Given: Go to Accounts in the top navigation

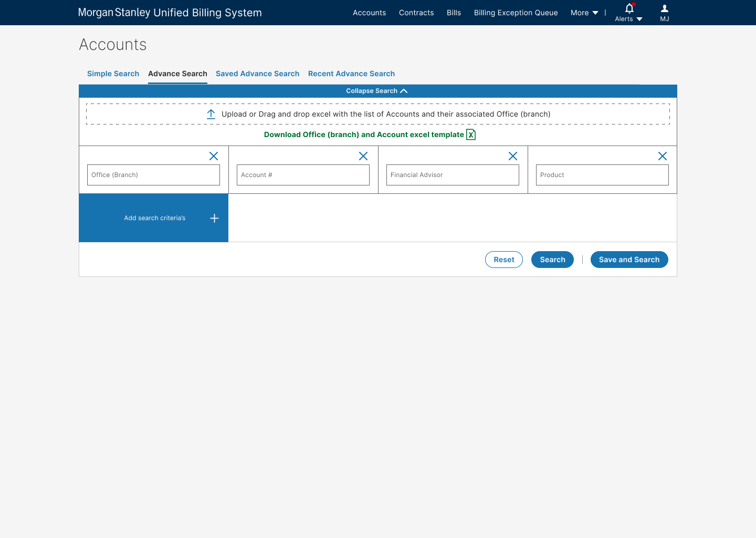Looking at the screenshot, I should [x=370, y=13].
